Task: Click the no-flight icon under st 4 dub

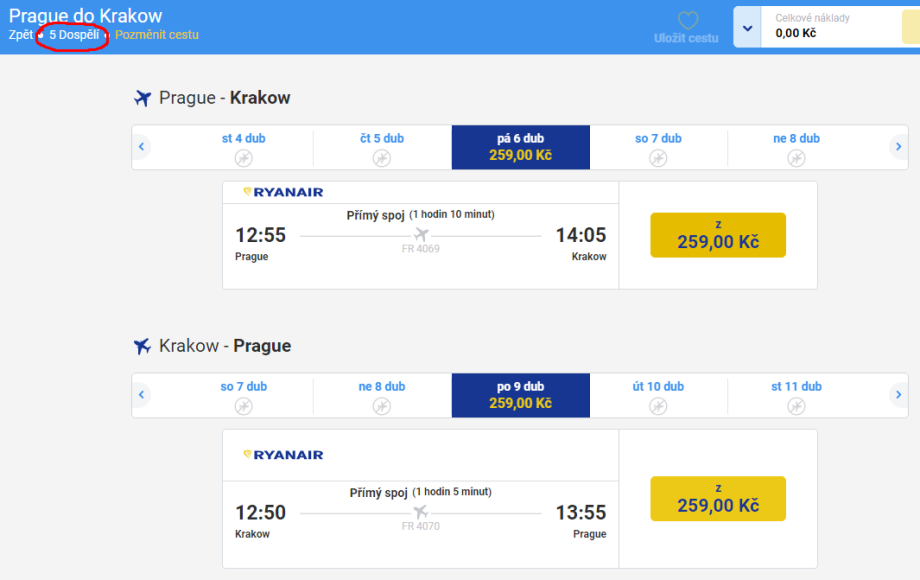Action: point(243,158)
